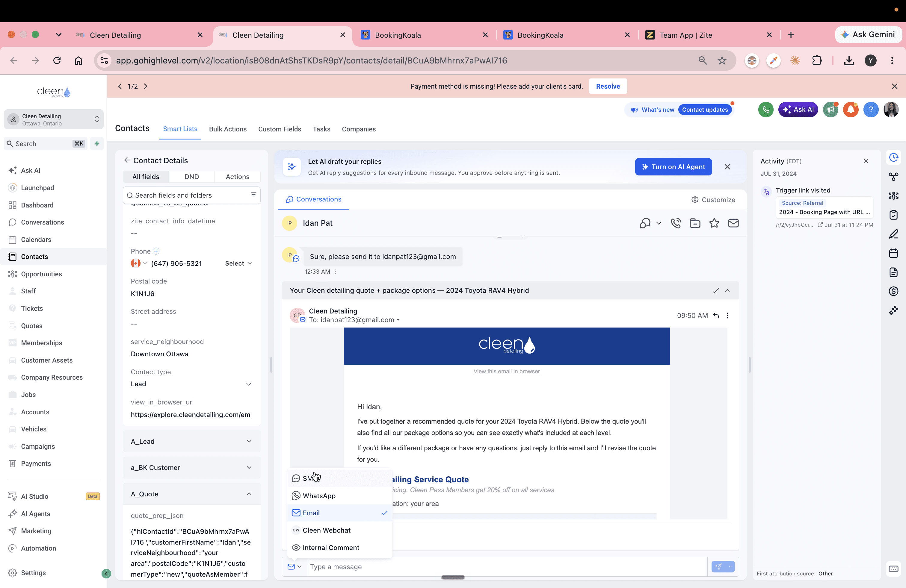906x588 pixels.
Task: Open the documents icon in right rail
Action: click(893, 272)
